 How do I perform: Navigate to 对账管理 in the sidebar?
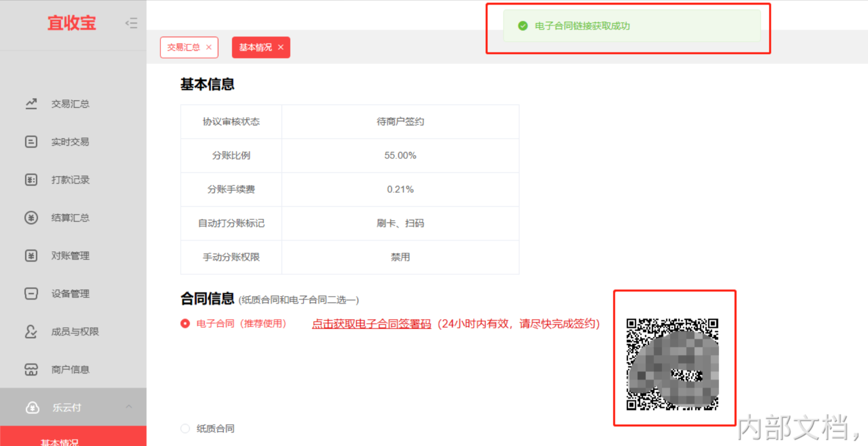(70, 256)
